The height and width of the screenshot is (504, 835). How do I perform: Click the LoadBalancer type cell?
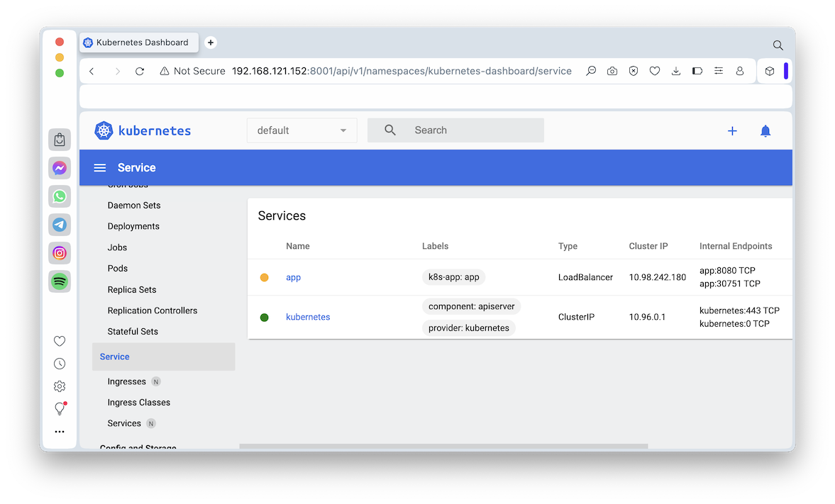pyautogui.click(x=585, y=277)
